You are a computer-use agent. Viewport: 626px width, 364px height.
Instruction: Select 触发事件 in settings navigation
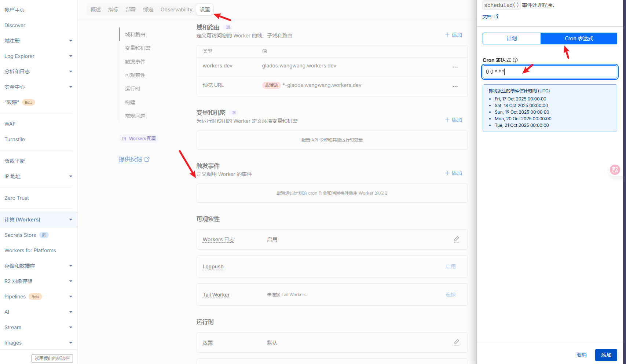coord(135,62)
